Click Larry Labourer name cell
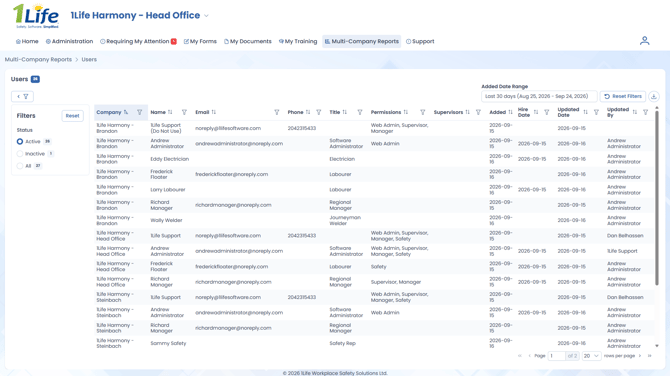This screenshot has height=376, width=670. click(x=168, y=190)
